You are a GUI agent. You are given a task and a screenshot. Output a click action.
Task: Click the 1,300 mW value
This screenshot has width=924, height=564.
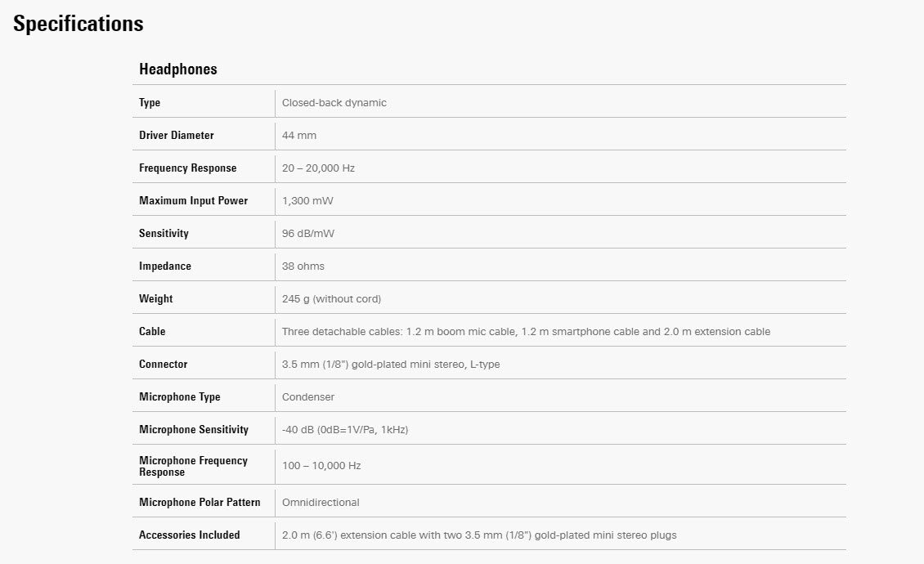307,201
